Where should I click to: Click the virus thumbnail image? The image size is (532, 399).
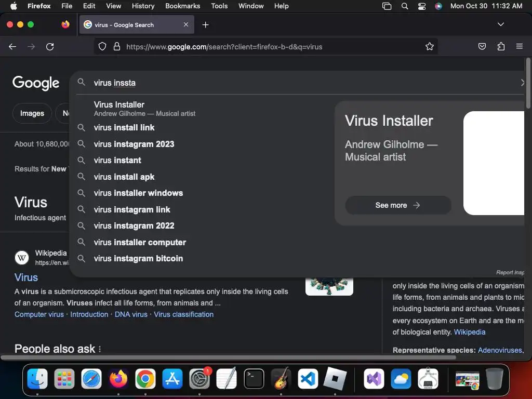click(329, 286)
